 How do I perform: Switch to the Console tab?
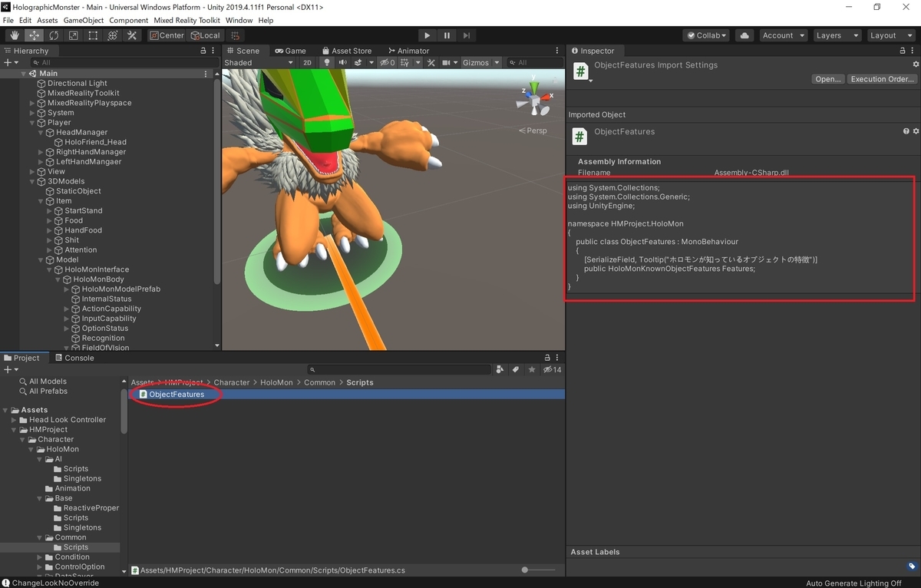tap(74, 358)
